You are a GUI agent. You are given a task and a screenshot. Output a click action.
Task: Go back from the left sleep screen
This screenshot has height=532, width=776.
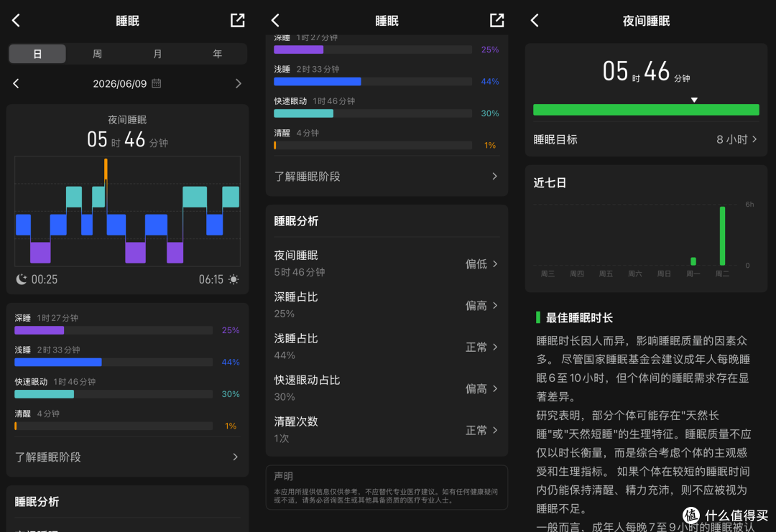click(x=16, y=20)
